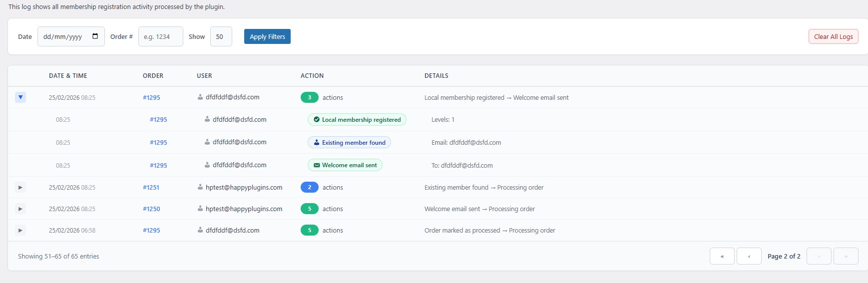
Task: Click the green 3 actions count badge
Action: coord(309,98)
